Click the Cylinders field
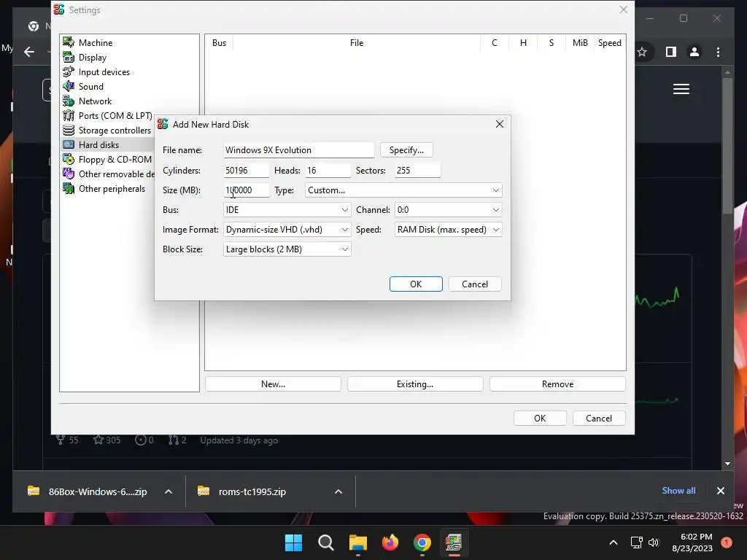Image resolution: width=747 pixels, height=560 pixels. (x=246, y=171)
